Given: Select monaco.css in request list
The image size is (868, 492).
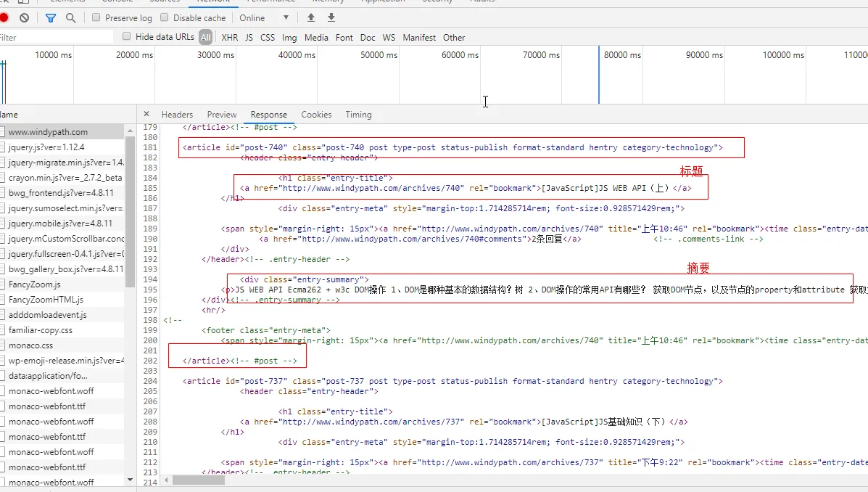Looking at the screenshot, I should 30,345.
